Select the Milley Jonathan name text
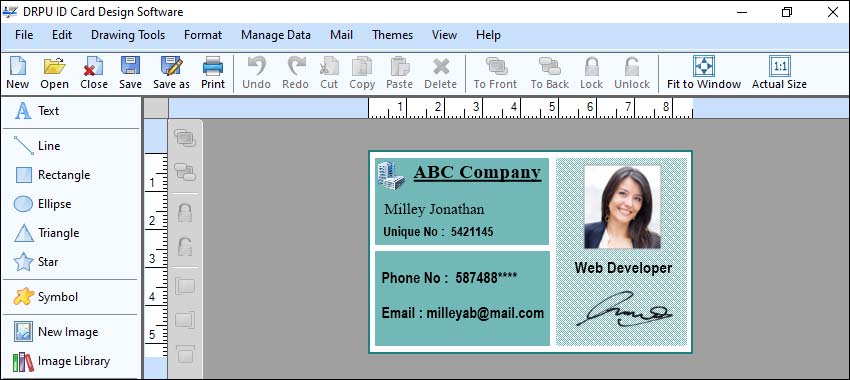Screen dimensions: 850x380 (434, 209)
